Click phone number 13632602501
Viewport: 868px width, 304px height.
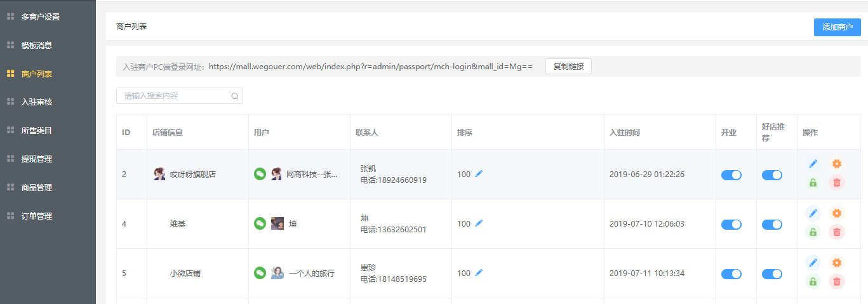[x=401, y=230]
